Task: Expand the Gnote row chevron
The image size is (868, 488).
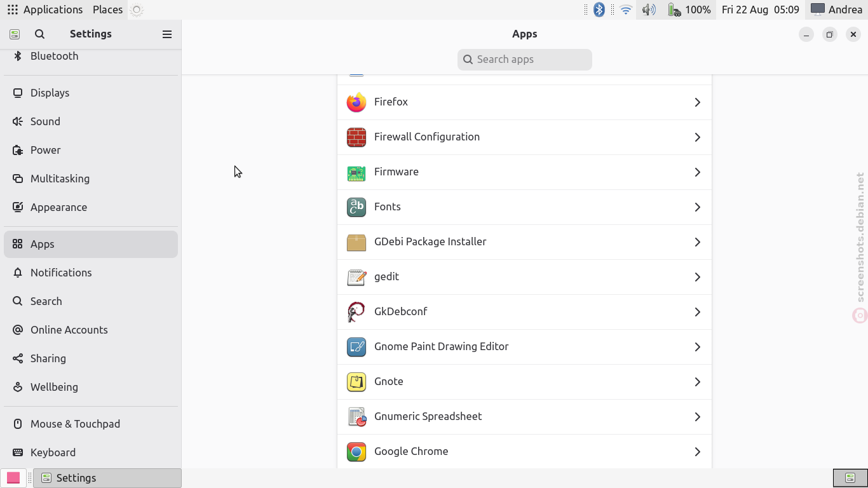Action: pos(697,382)
